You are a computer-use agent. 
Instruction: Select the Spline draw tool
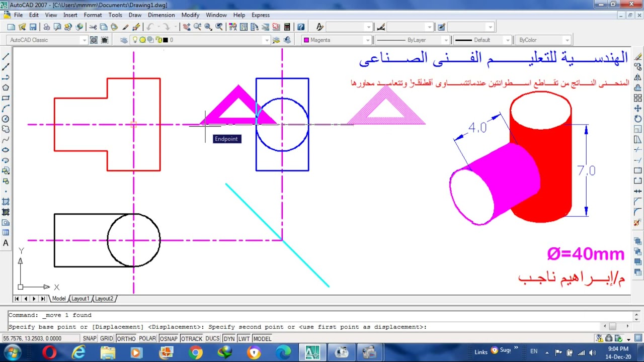pos(6,140)
